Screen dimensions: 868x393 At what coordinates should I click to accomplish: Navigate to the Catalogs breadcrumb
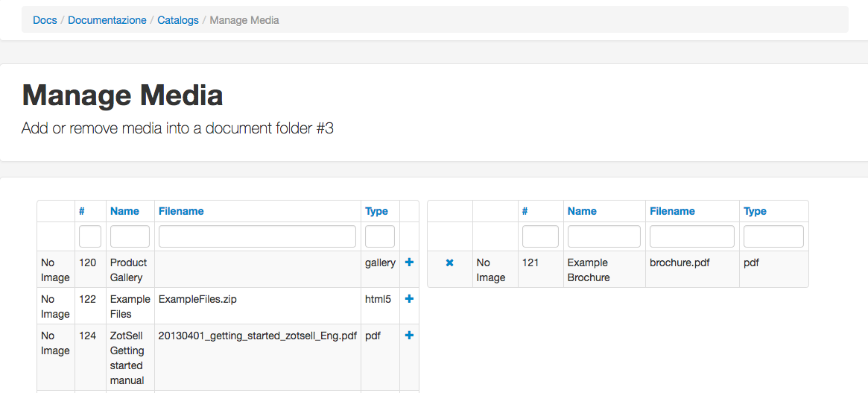coord(177,21)
